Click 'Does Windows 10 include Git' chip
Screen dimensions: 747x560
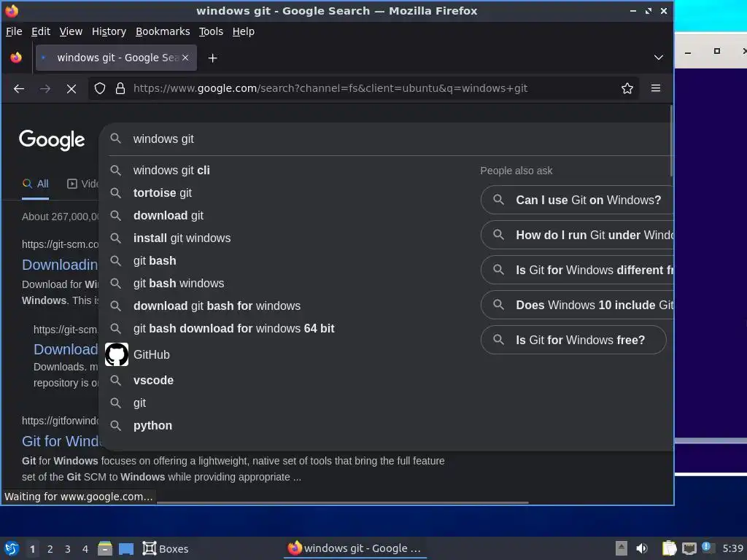tap(577, 306)
